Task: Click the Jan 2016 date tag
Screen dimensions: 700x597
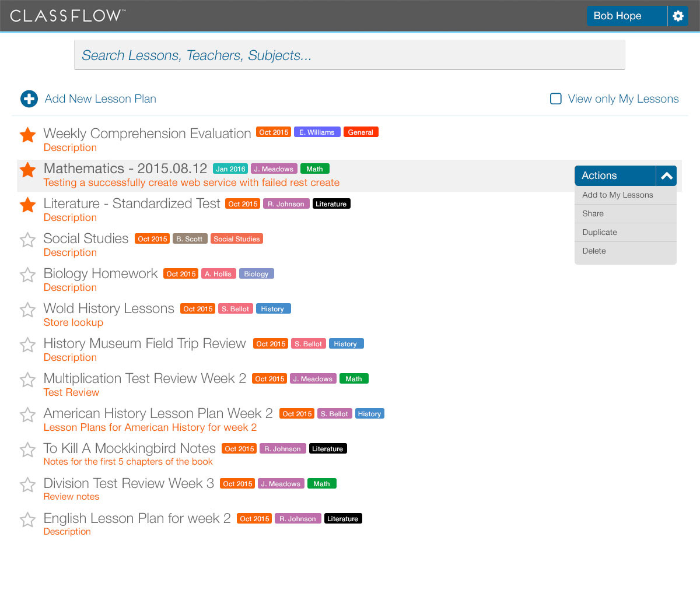Action: [230, 169]
